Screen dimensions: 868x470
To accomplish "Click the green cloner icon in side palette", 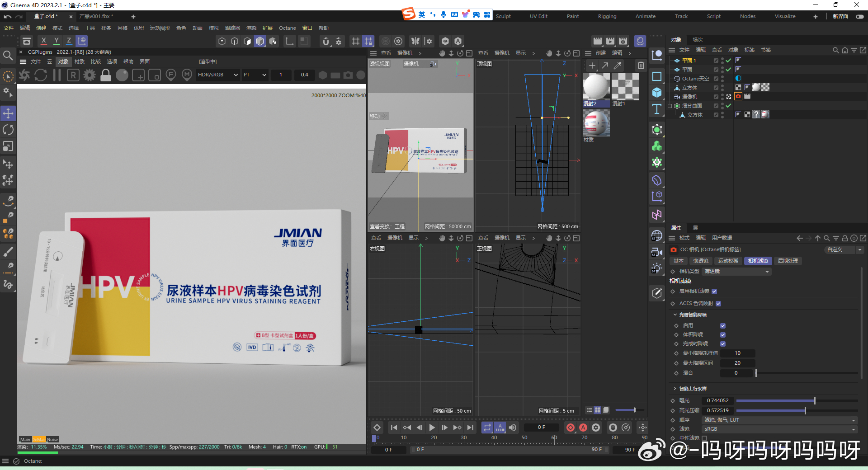I will (657, 146).
